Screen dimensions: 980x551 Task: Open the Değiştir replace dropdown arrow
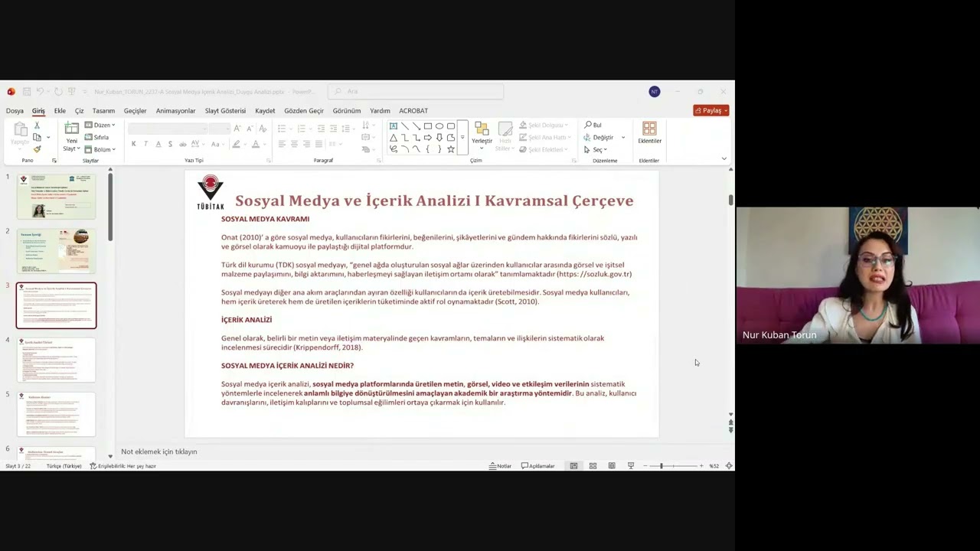coord(622,138)
